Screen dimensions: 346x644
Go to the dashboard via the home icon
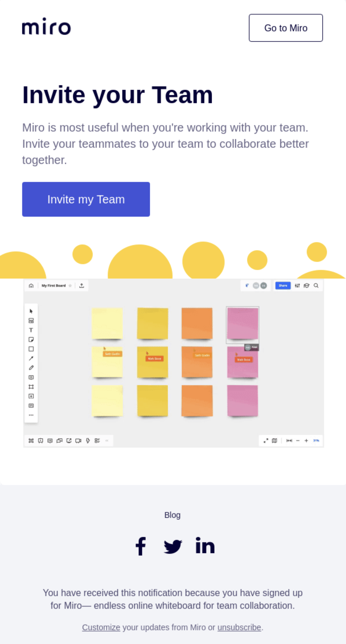pos(31,285)
